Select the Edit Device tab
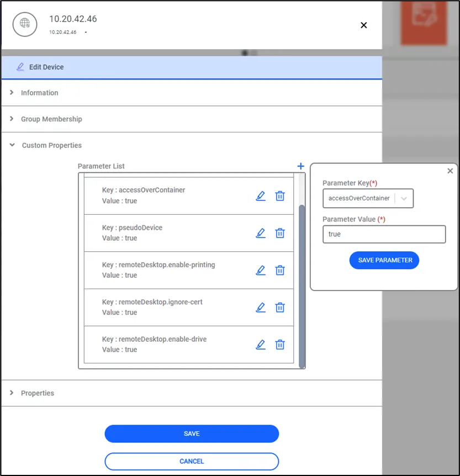Screen dimensions: 460x476 pyautogui.click(x=192, y=67)
